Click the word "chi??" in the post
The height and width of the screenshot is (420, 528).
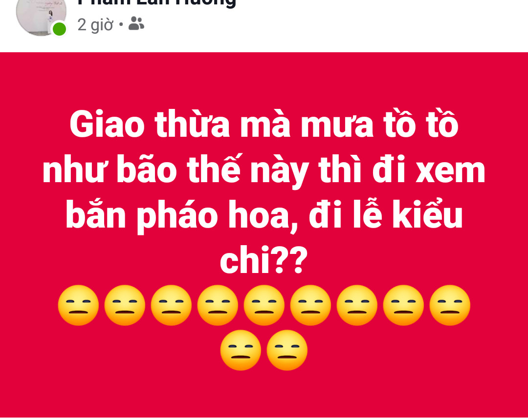click(x=264, y=260)
